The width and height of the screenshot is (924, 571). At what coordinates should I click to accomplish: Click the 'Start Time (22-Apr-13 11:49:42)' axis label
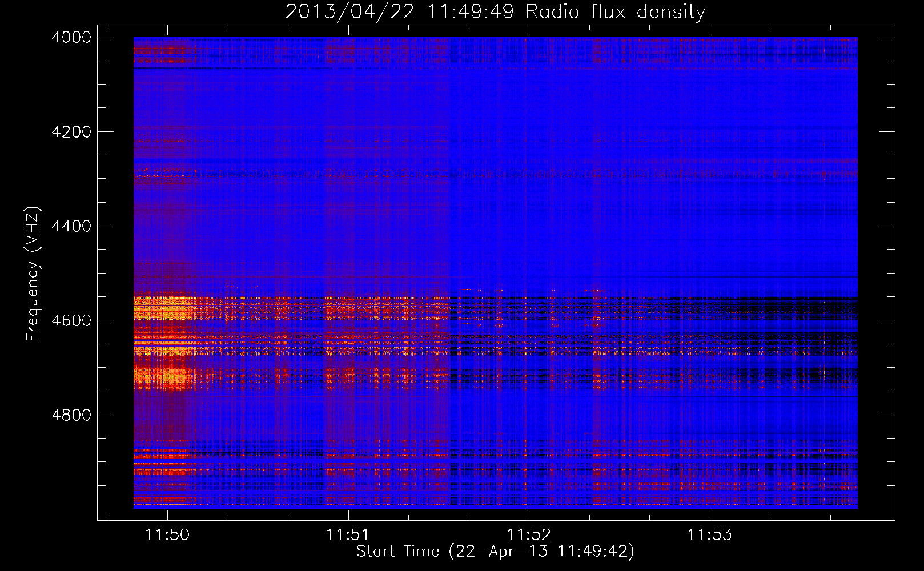coord(495,551)
